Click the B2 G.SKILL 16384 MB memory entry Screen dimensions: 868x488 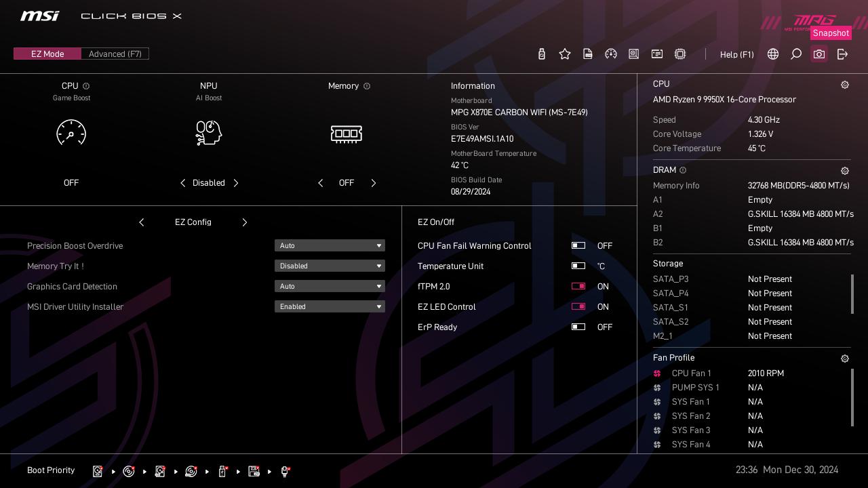(800, 243)
